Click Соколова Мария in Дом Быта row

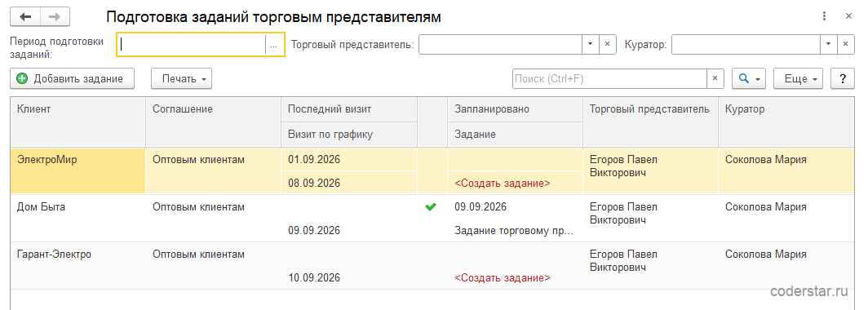765,207
